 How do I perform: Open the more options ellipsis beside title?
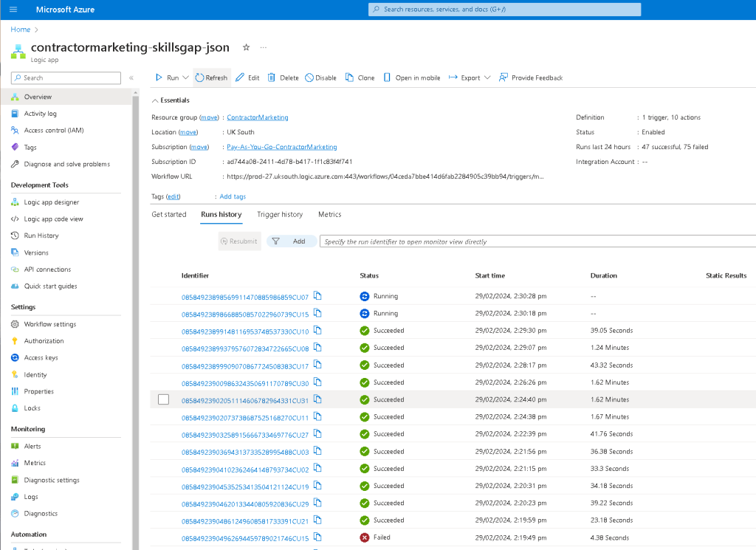pyautogui.click(x=264, y=47)
